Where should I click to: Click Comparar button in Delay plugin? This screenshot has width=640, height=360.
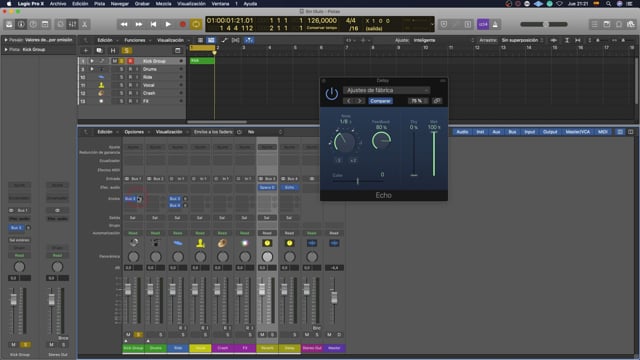[380, 101]
